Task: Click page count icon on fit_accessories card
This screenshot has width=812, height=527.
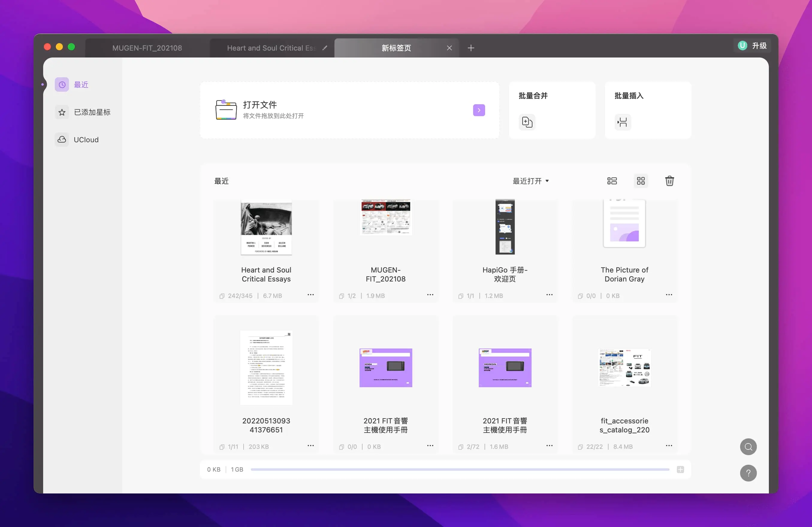Action: (580, 447)
